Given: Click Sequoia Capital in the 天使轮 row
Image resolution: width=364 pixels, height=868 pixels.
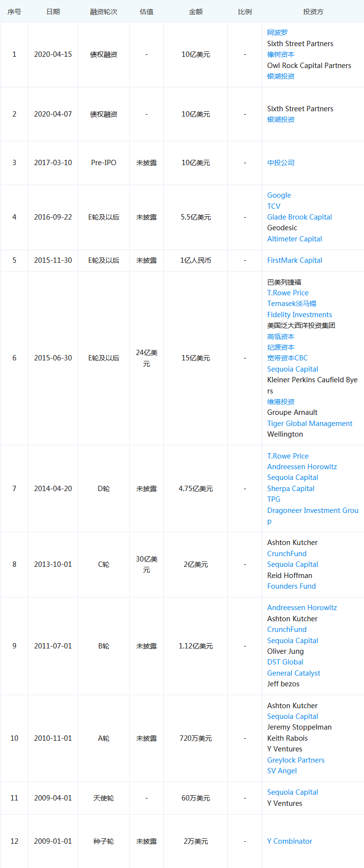Looking at the screenshot, I should pyautogui.click(x=293, y=792).
